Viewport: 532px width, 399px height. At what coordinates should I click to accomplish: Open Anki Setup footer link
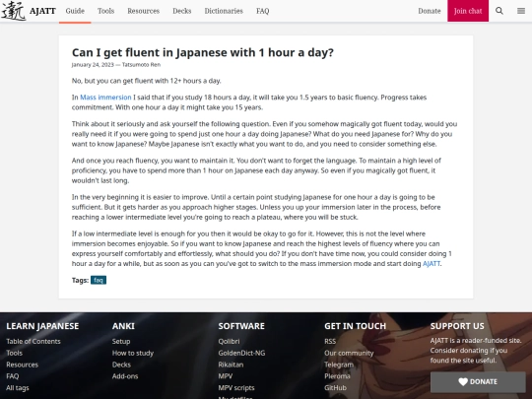[121, 341]
